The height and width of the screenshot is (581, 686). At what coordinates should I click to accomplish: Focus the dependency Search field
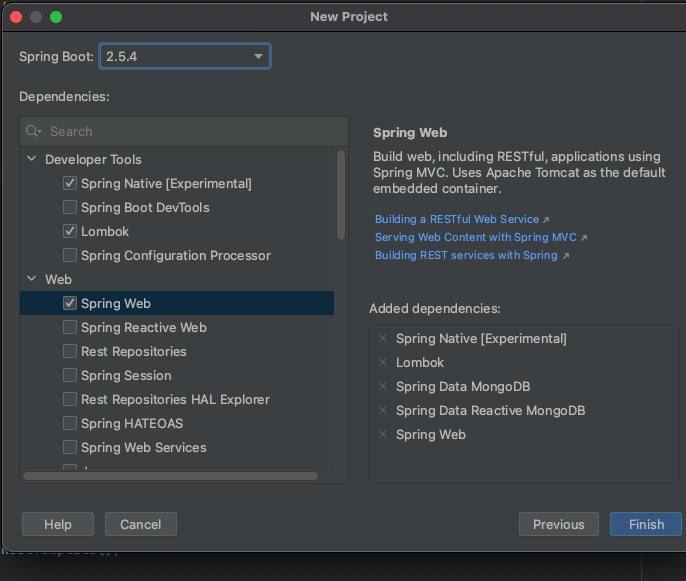tap(190, 131)
